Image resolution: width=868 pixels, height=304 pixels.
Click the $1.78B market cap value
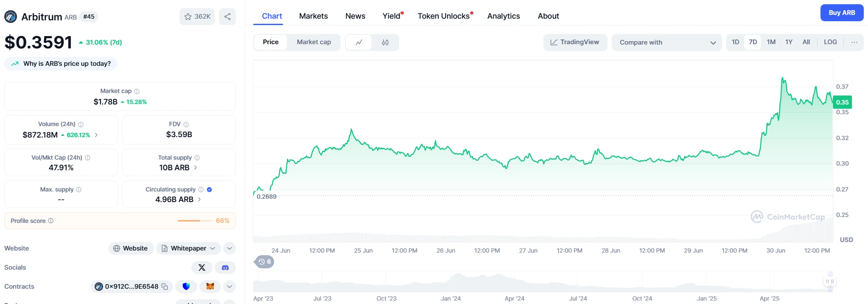pyautogui.click(x=106, y=102)
